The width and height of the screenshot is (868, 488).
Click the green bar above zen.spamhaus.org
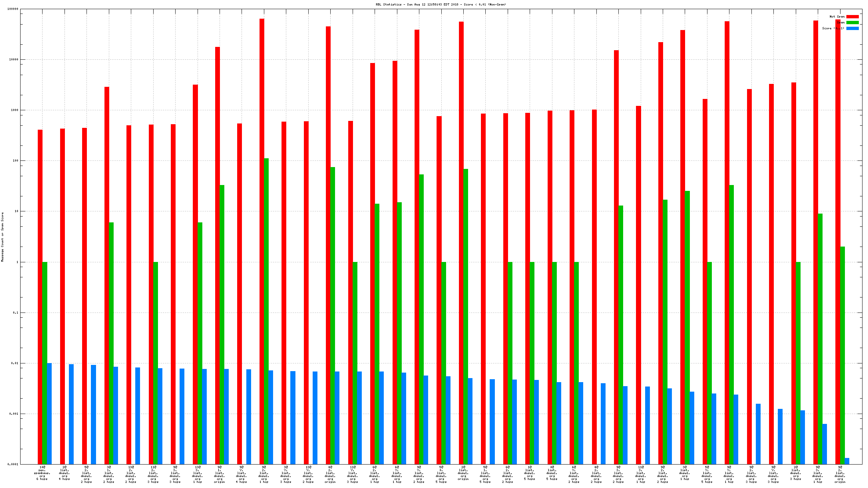point(45,363)
